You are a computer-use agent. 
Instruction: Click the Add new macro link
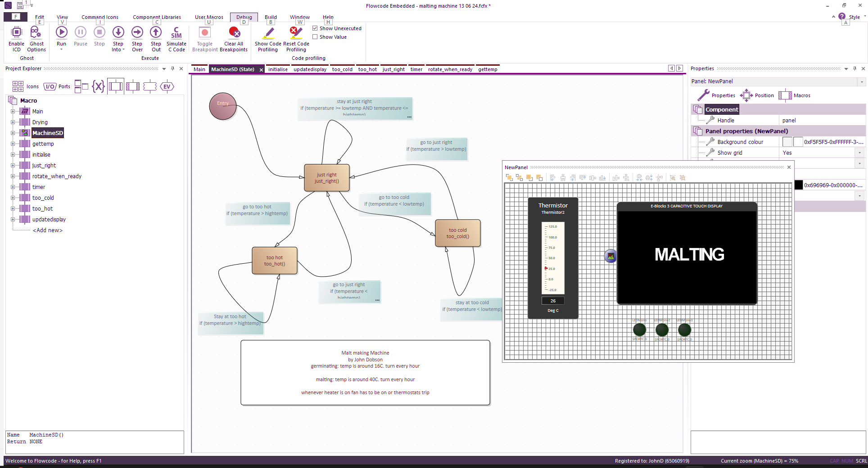click(48, 230)
